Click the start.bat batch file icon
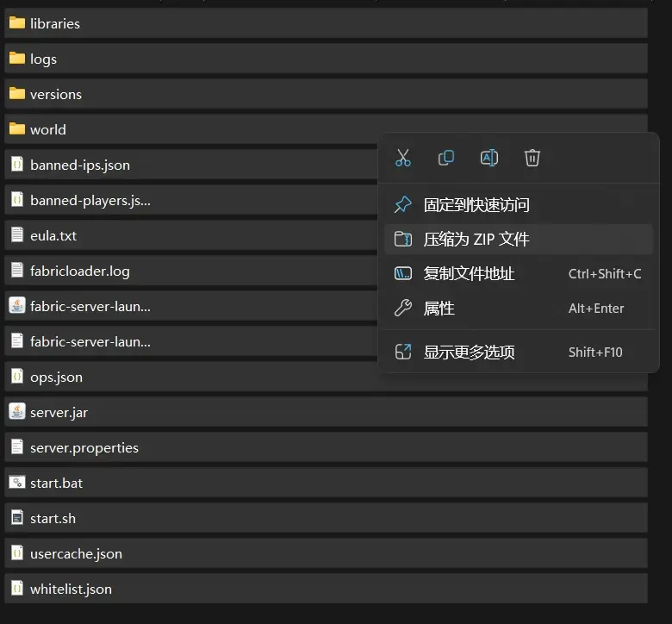 pyautogui.click(x=16, y=483)
